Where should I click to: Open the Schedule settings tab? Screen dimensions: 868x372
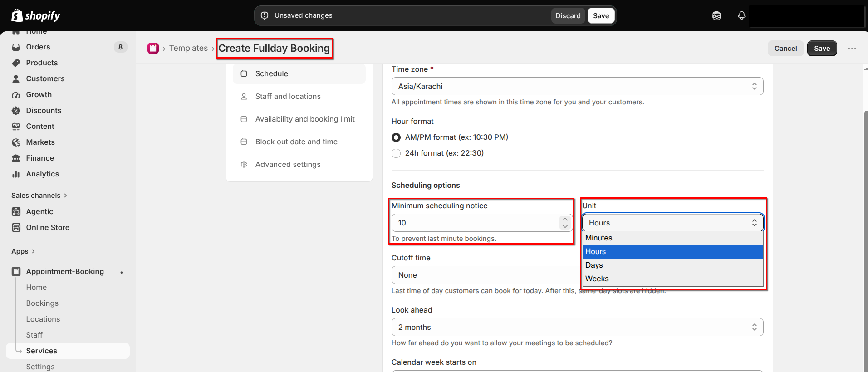click(299, 73)
